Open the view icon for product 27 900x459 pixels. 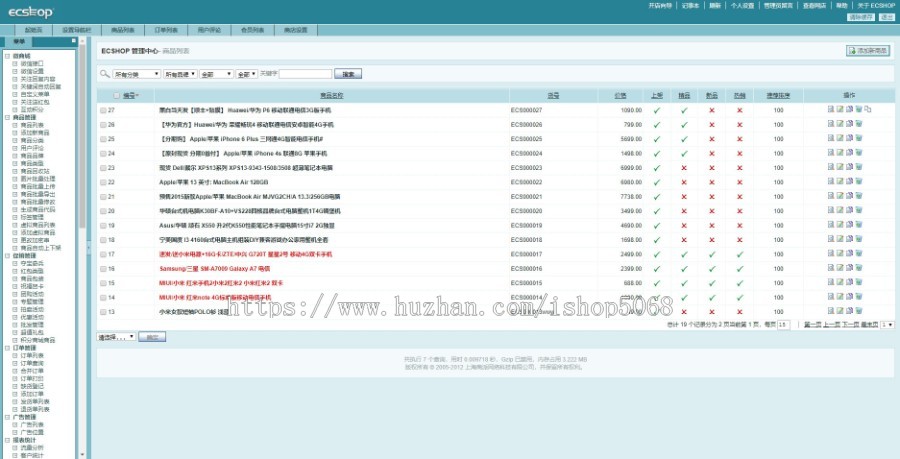[831, 109]
